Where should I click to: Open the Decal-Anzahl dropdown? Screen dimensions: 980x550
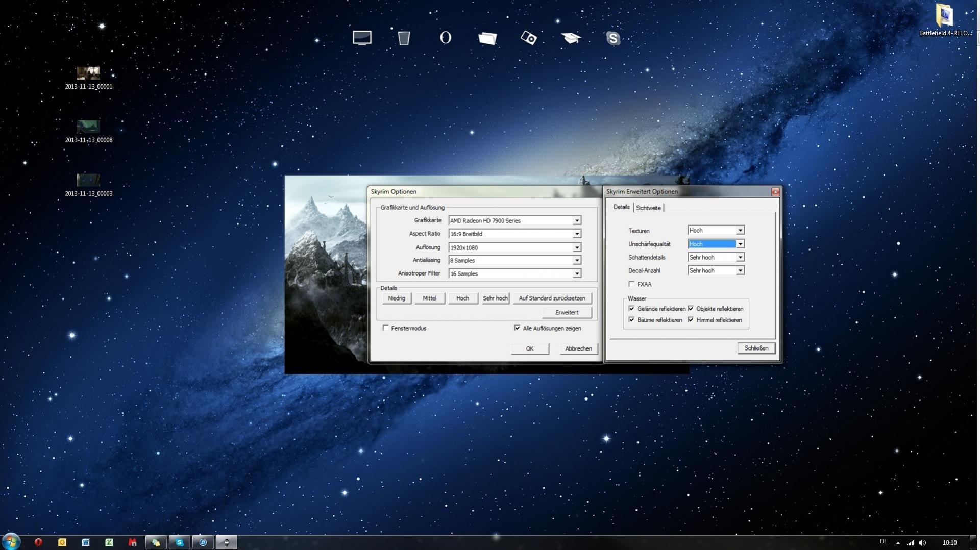click(716, 270)
